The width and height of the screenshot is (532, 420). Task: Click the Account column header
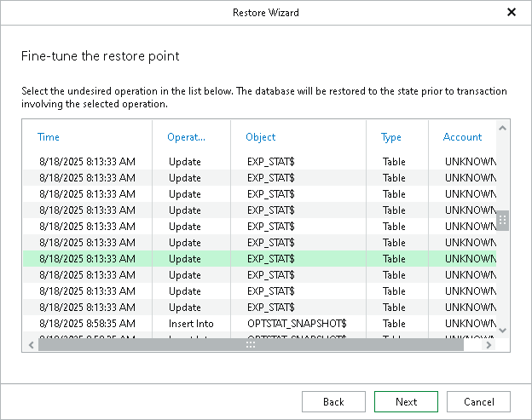click(x=462, y=137)
